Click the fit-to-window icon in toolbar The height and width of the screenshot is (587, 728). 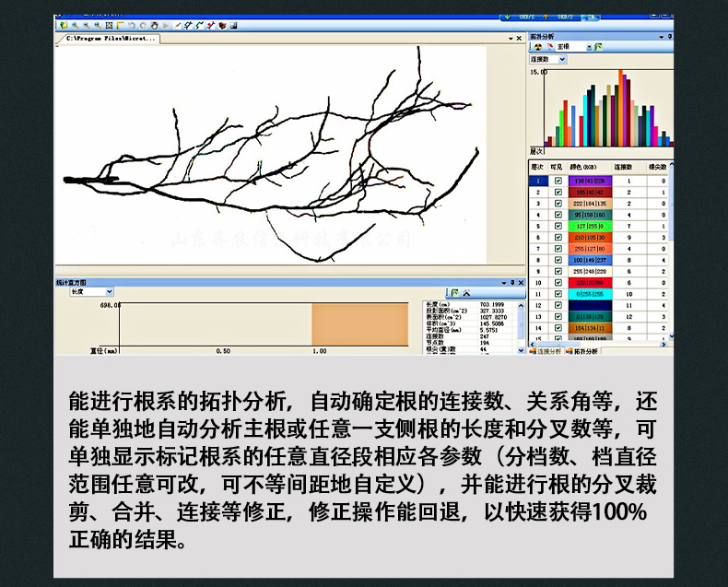click(x=110, y=25)
